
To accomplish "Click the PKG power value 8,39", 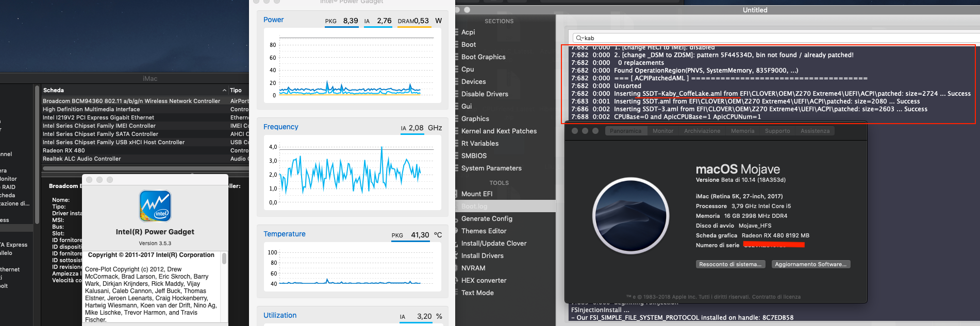I will point(350,21).
